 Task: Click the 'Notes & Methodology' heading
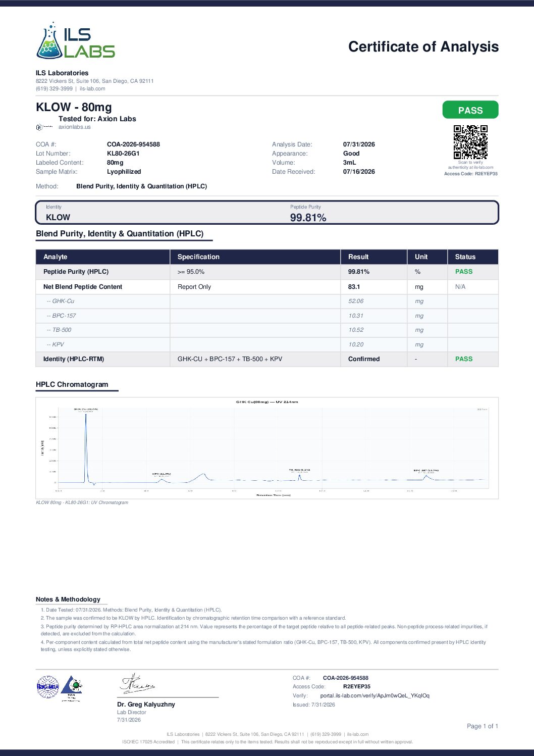pyautogui.click(x=68, y=599)
